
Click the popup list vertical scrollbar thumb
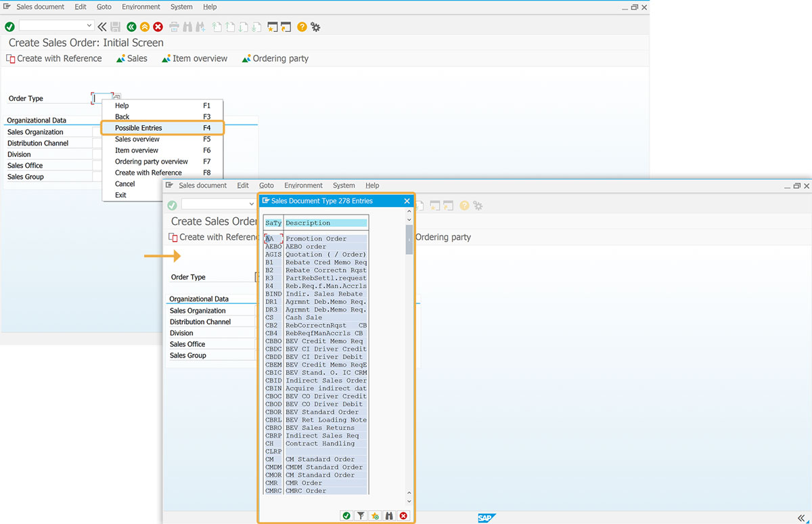tap(409, 239)
